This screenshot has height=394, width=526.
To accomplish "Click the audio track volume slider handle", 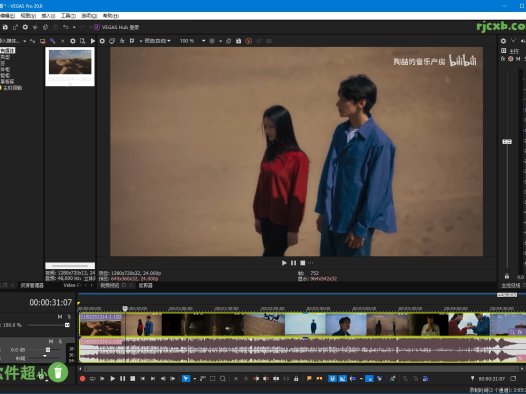I will [x=48, y=350].
